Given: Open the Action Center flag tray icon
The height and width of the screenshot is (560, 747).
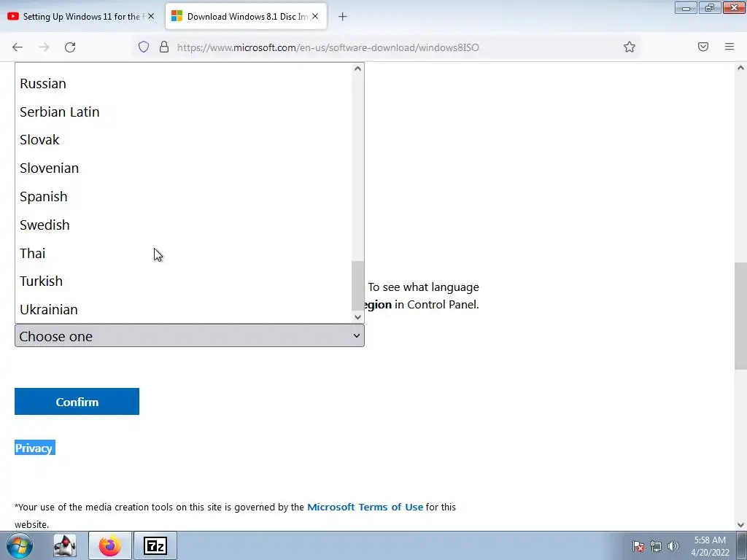Looking at the screenshot, I should click(x=638, y=546).
